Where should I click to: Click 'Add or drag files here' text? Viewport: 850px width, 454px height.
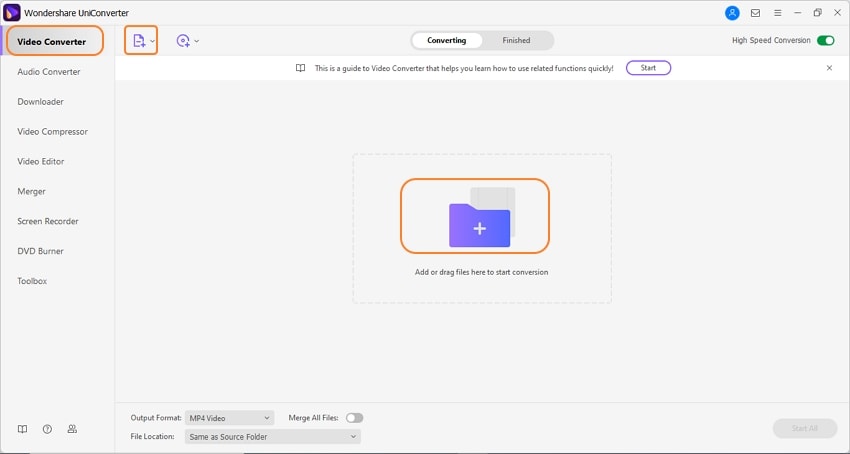coord(481,272)
